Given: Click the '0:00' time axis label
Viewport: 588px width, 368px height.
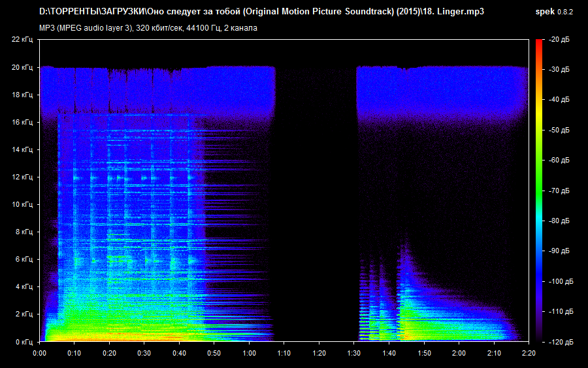Looking at the screenshot, I should coord(39,353).
